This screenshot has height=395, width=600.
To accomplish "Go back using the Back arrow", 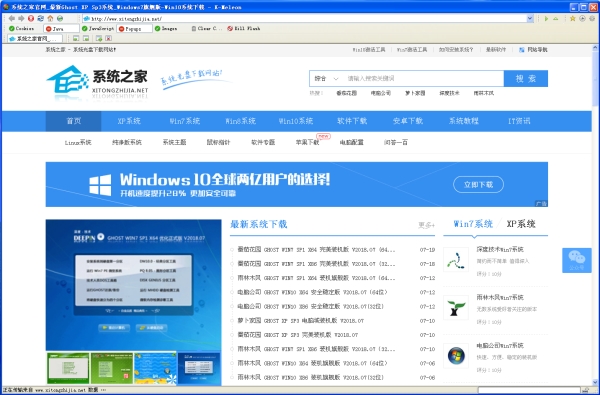I will 11,18.
